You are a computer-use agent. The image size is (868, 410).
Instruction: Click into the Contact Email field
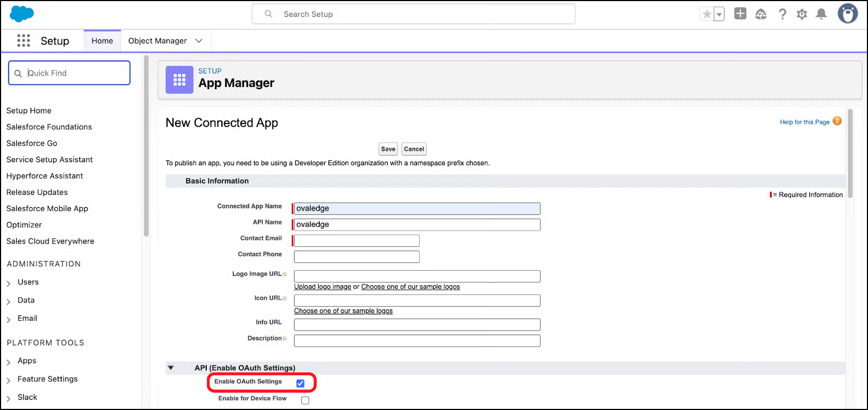357,240
